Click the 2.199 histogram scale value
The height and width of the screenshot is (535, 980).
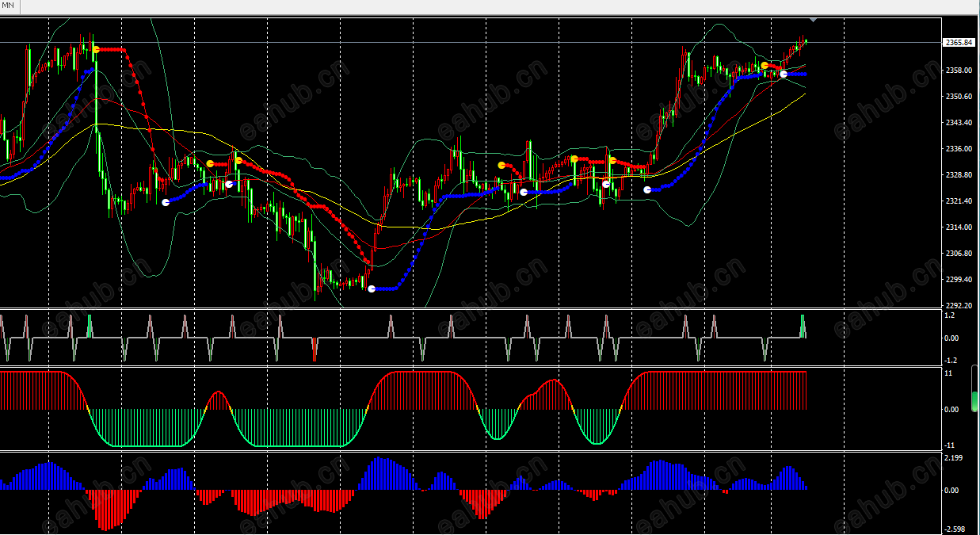[x=954, y=458]
